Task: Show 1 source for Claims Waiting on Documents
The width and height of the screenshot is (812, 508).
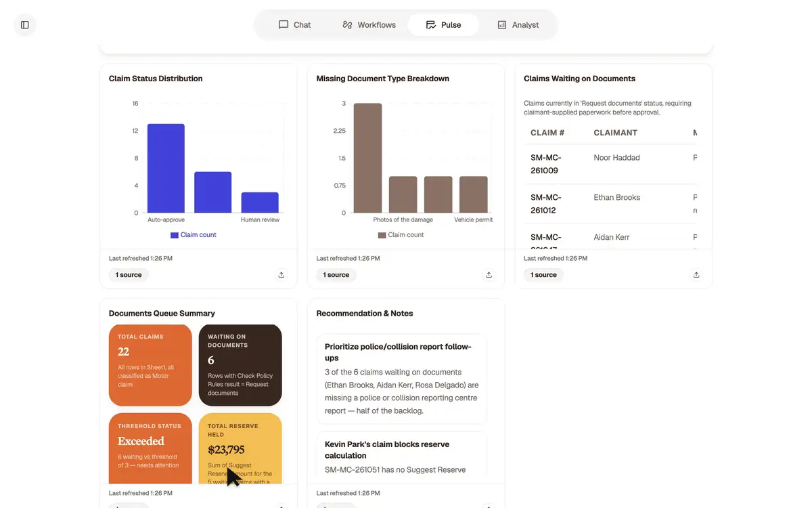Action: coord(543,275)
